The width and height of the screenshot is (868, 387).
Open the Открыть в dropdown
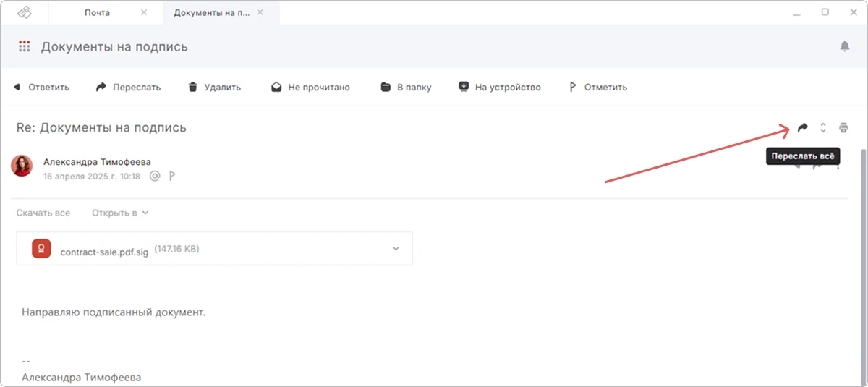coord(120,213)
